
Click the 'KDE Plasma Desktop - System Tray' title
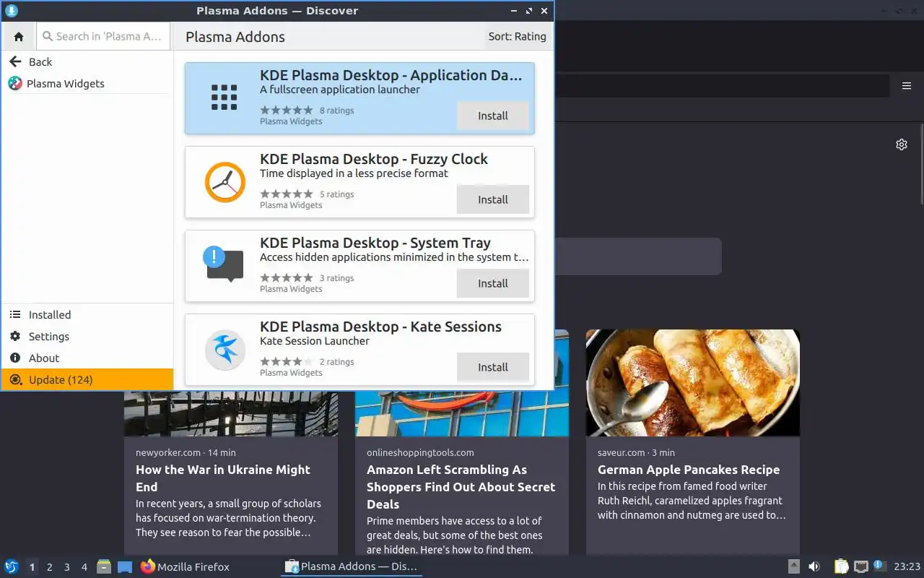click(x=375, y=243)
